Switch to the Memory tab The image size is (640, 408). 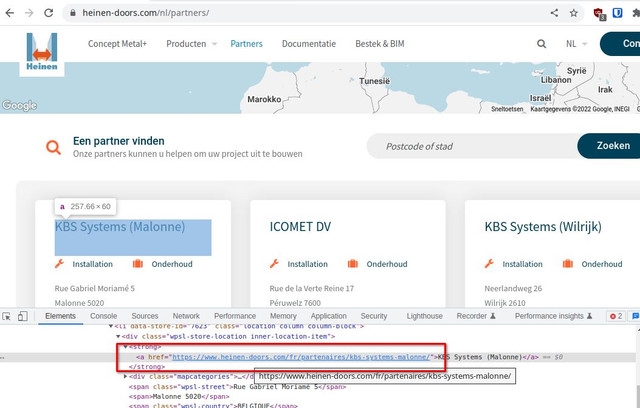[283, 316]
